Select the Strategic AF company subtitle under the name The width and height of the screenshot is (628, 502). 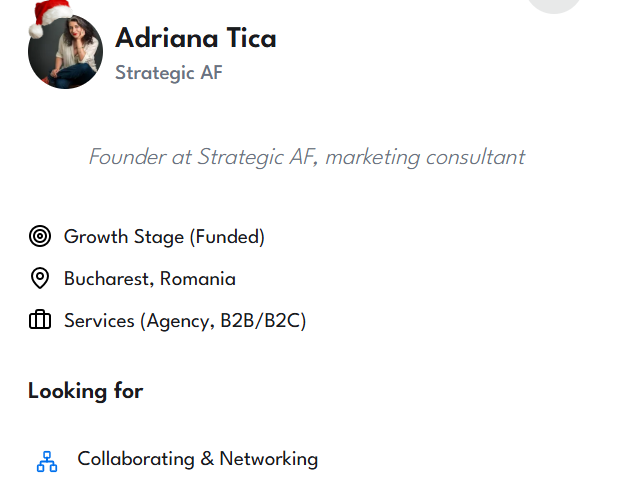pyautogui.click(x=169, y=73)
